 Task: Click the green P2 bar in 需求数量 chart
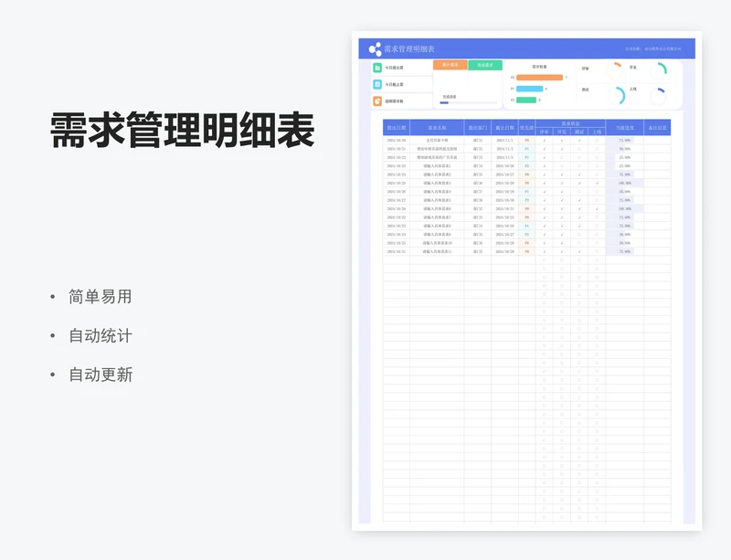526,100
